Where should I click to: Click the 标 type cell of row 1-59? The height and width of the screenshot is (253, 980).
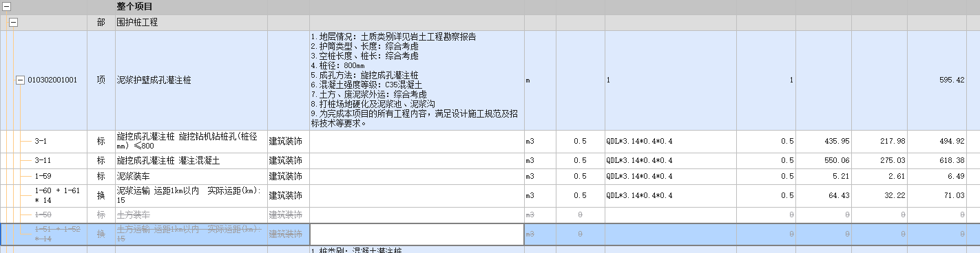coord(101,176)
